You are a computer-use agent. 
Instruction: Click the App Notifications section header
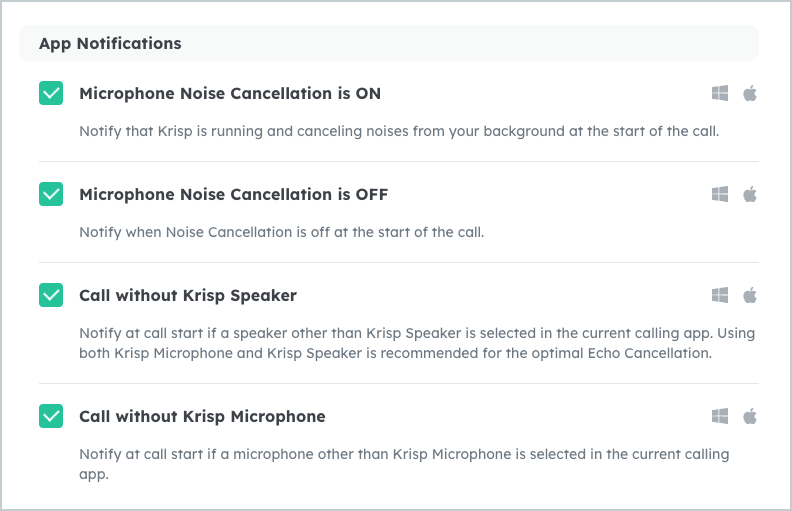pos(388,43)
